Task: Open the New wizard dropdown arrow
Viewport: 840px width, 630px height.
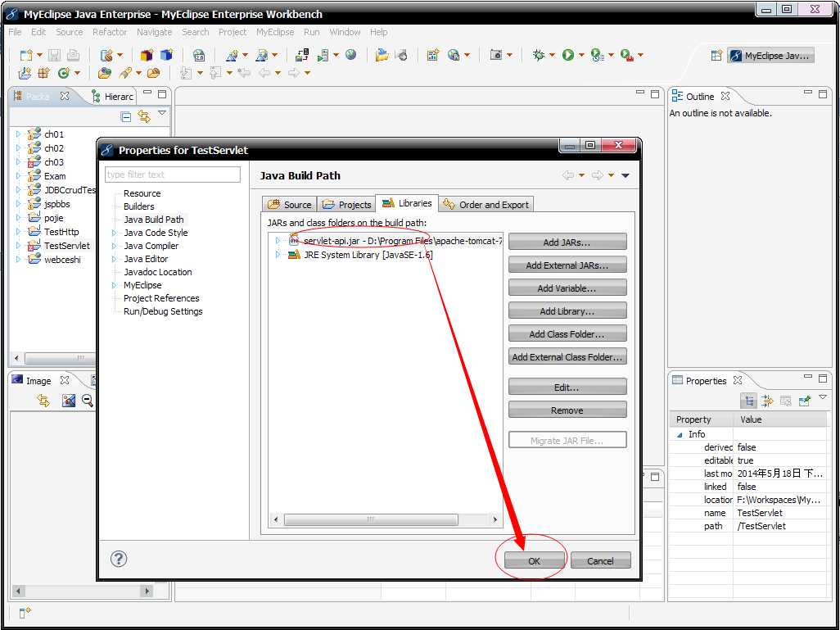Action: pyautogui.click(x=39, y=55)
